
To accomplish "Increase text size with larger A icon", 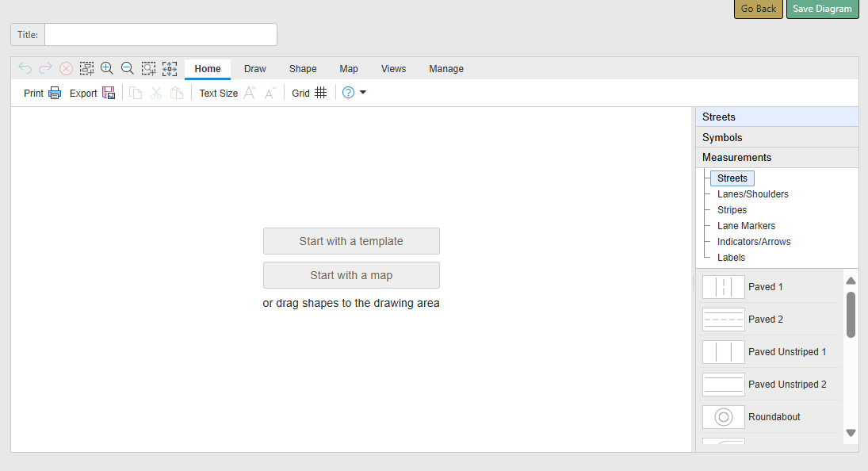I will [249, 93].
